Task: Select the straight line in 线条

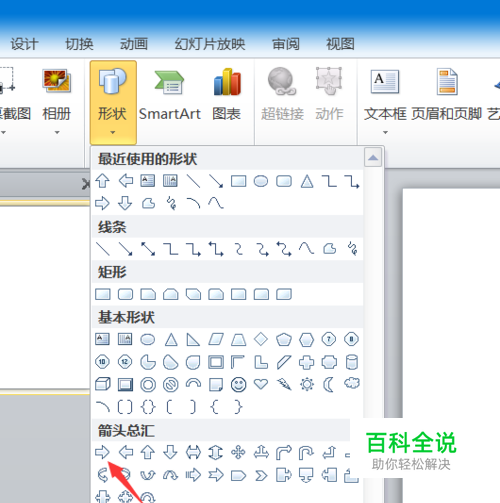Action: click(102, 249)
